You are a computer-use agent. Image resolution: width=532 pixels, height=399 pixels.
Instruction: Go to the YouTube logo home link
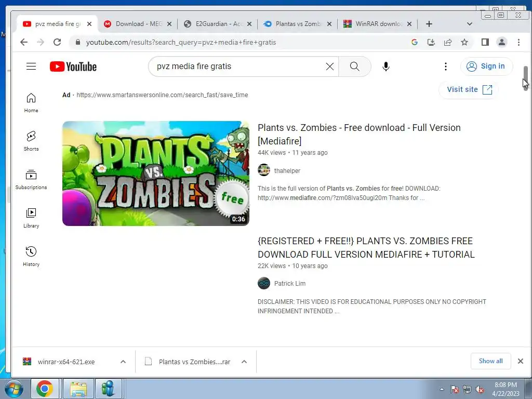[73, 66]
